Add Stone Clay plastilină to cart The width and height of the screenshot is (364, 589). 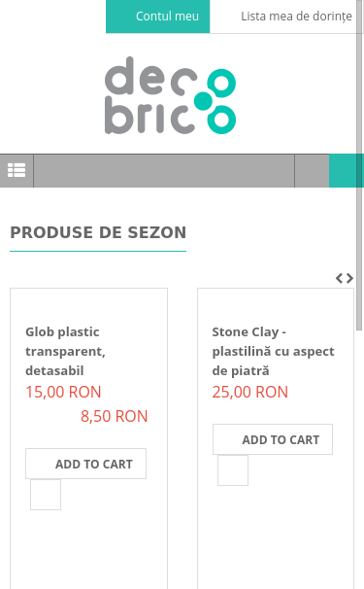[x=273, y=439]
